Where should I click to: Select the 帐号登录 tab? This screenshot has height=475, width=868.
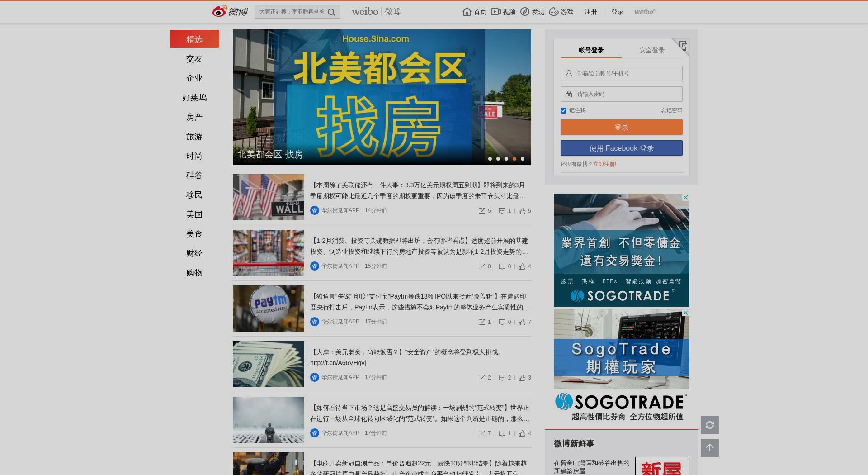click(591, 50)
